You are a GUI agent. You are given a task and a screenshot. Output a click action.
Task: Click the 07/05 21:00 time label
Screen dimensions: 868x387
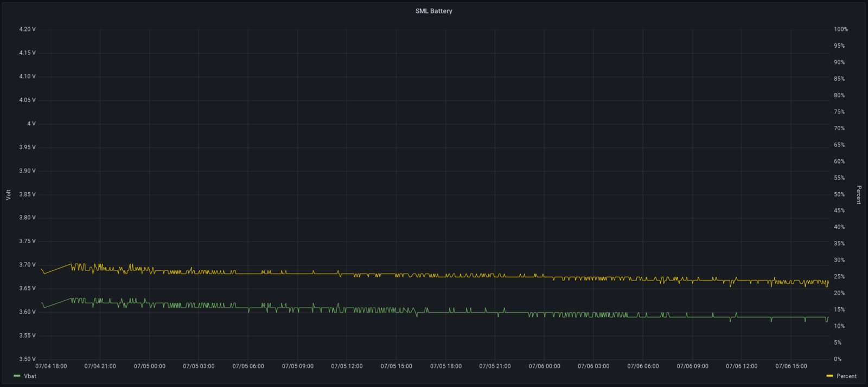point(495,366)
